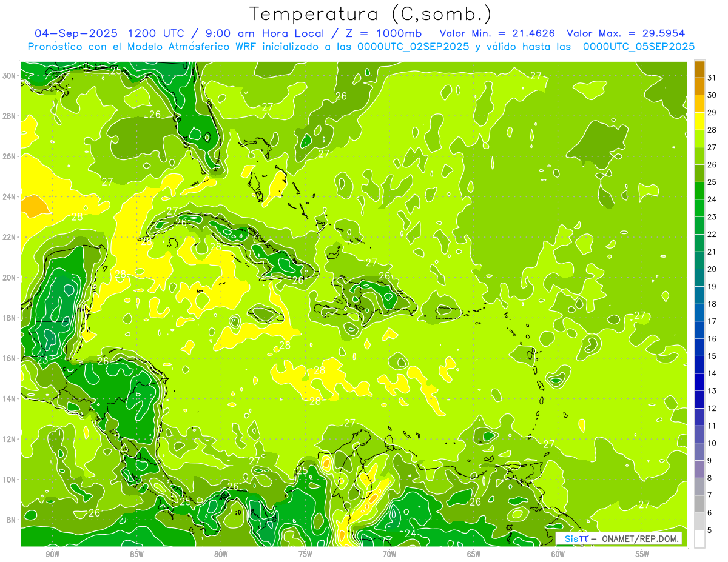Click the map contour label 24 near Venezuela

(x=410, y=534)
